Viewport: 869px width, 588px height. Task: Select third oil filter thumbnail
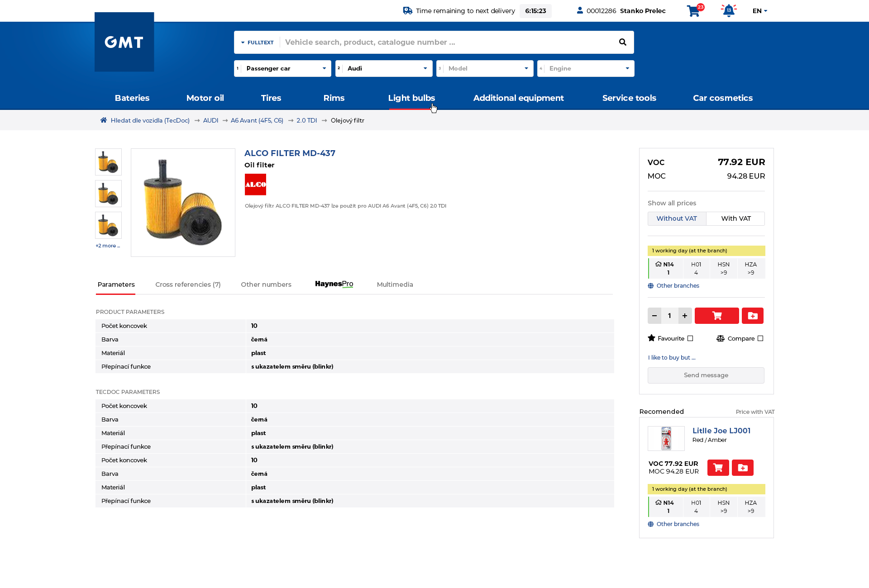pyautogui.click(x=108, y=225)
